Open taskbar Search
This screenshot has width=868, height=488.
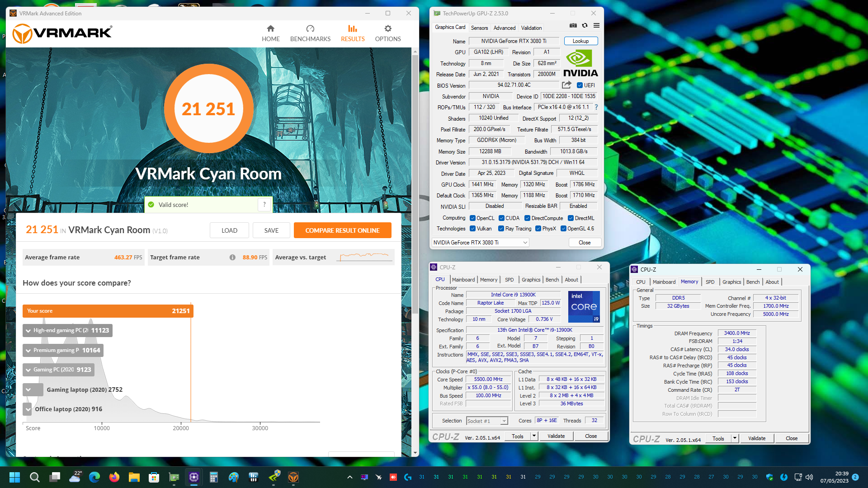click(x=34, y=477)
